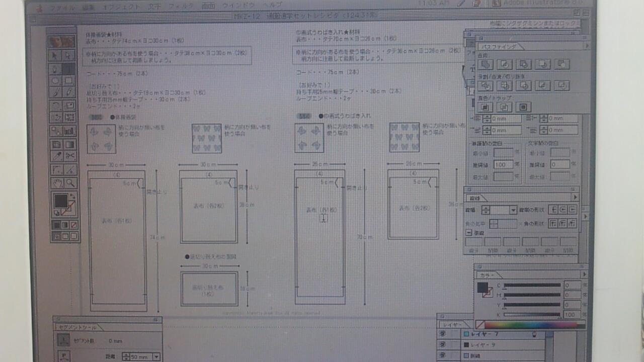Open the 編集 menu
The image size is (644, 362).
pos(88,7)
